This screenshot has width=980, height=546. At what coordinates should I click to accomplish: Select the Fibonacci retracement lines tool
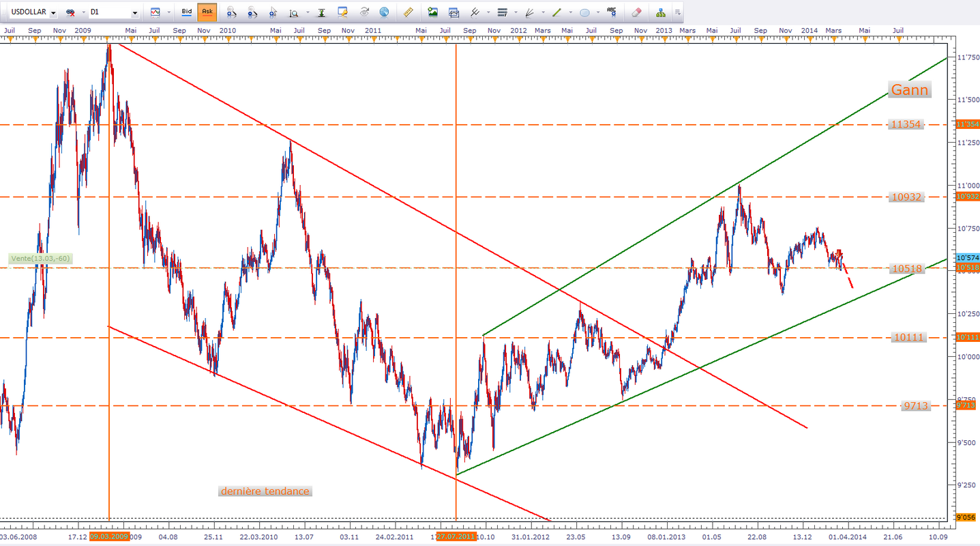(x=503, y=12)
